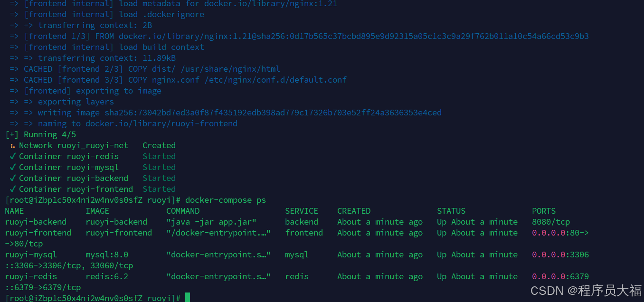Image resolution: width=644 pixels, height=302 pixels.
Task: Click the checkmark beside Container ruoyi-mysql
Action: (x=13, y=167)
